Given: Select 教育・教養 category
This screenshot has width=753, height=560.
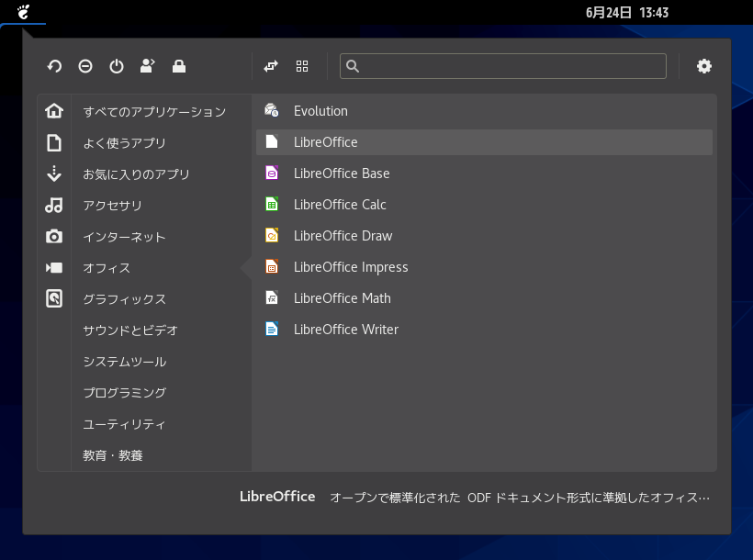Looking at the screenshot, I should [x=112, y=455].
